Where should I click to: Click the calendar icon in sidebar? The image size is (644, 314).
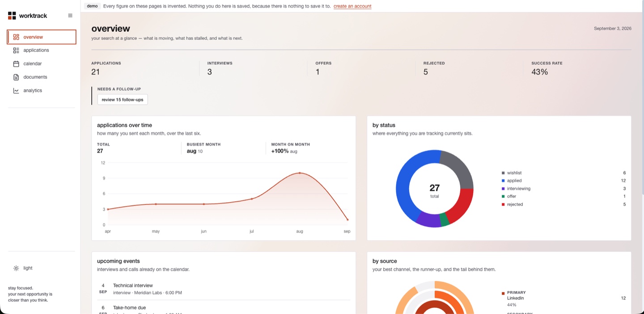[x=16, y=64]
